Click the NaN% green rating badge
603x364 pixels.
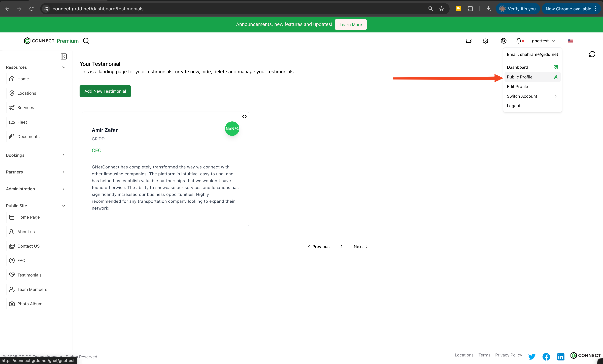[232, 129]
